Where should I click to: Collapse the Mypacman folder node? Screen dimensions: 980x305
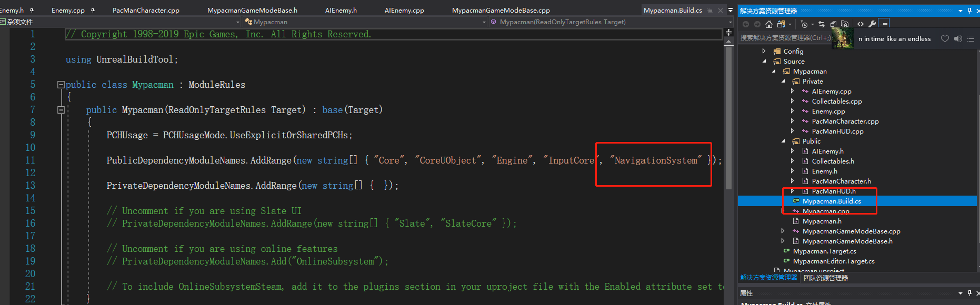(774, 72)
